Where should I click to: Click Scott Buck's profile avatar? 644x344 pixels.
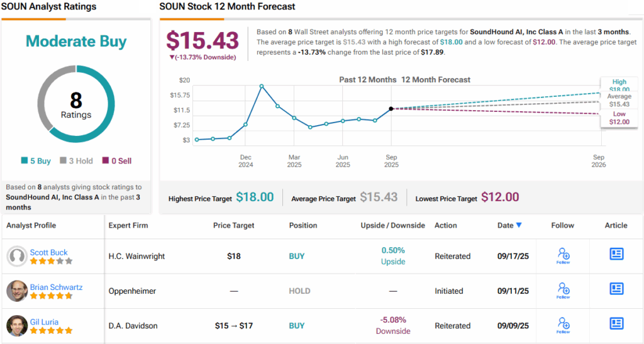pos(17,256)
